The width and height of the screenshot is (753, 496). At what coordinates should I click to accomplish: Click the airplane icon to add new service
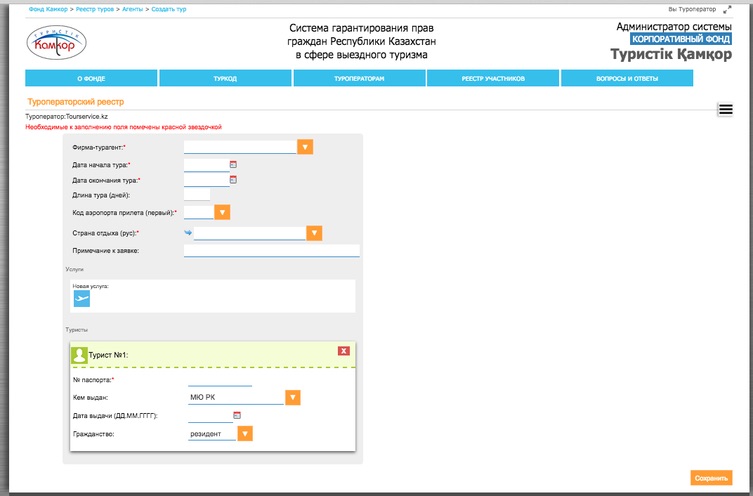pyautogui.click(x=82, y=298)
